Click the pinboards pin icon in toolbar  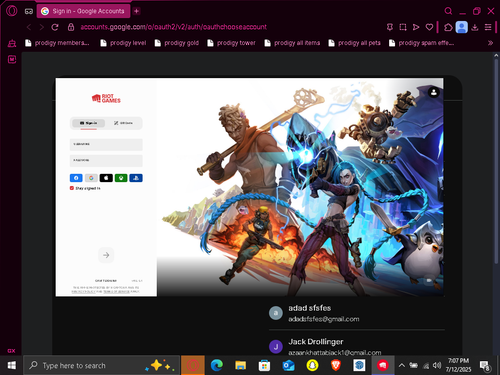(390, 27)
